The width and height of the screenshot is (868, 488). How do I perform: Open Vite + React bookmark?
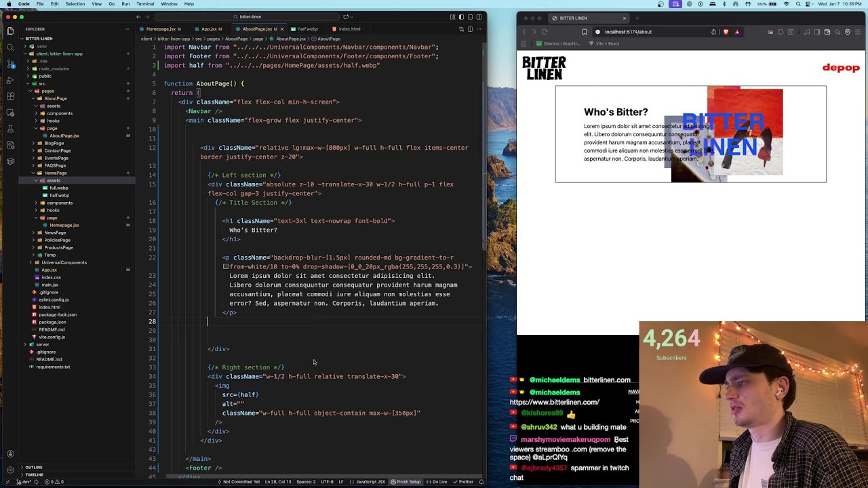604,43
